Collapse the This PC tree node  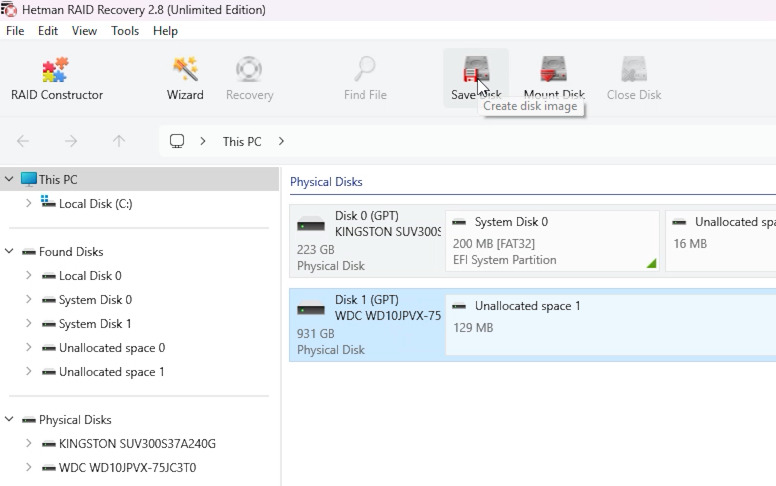click(x=9, y=179)
